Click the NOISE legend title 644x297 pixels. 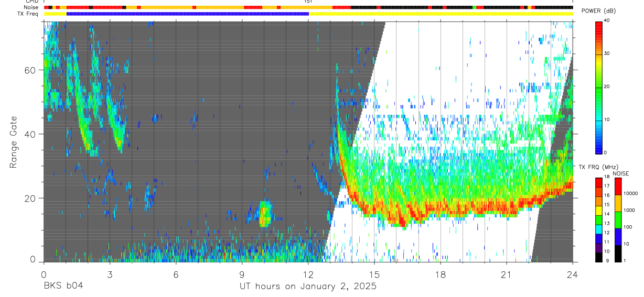coord(621,173)
